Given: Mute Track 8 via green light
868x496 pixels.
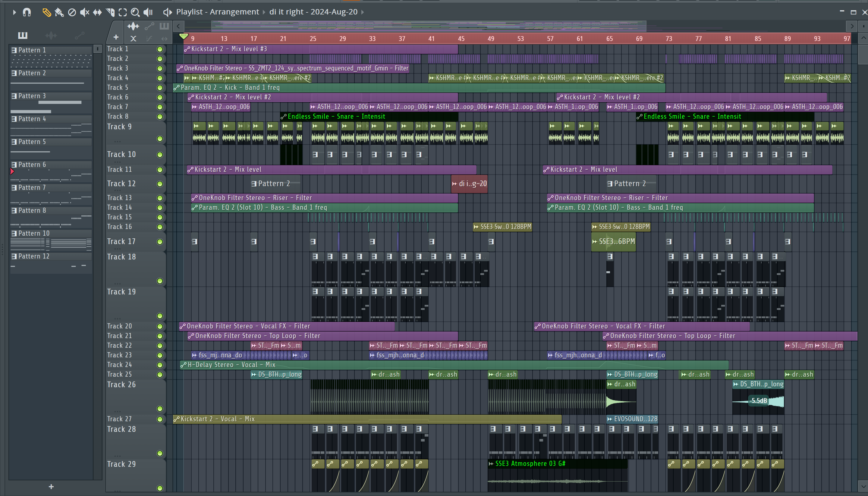Looking at the screenshot, I should point(160,117).
